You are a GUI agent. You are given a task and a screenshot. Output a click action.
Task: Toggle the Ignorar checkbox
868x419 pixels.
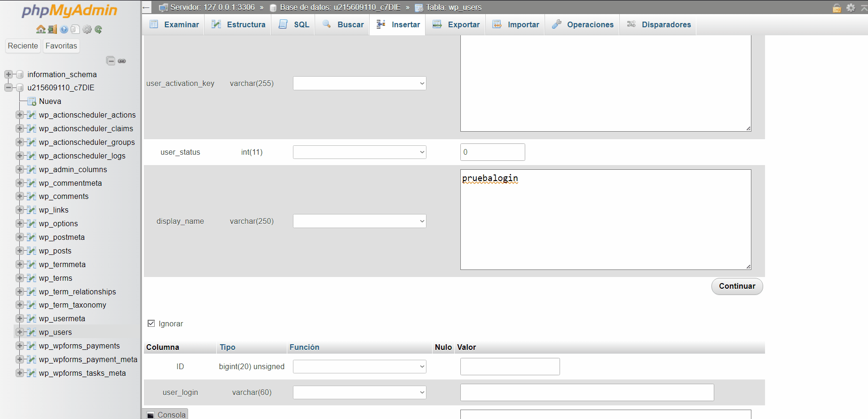pos(151,324)
